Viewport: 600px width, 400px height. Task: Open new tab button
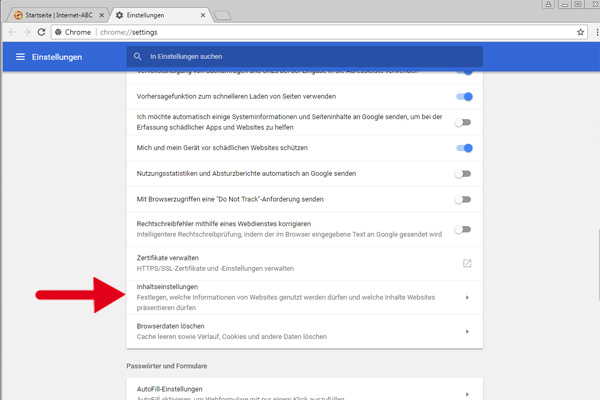[222, 14]
